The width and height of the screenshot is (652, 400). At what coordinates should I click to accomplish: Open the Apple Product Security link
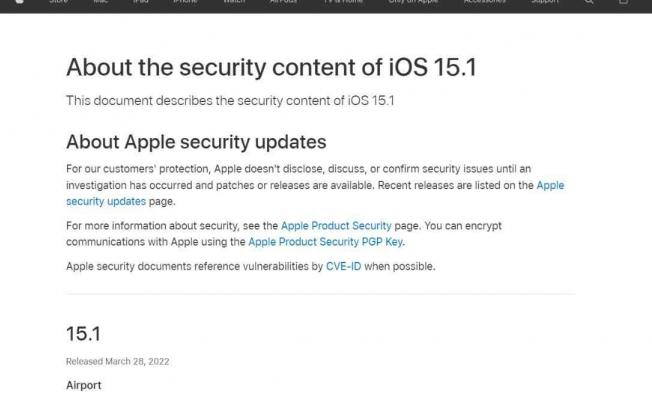pyautogui.click(x=336, y=226)
